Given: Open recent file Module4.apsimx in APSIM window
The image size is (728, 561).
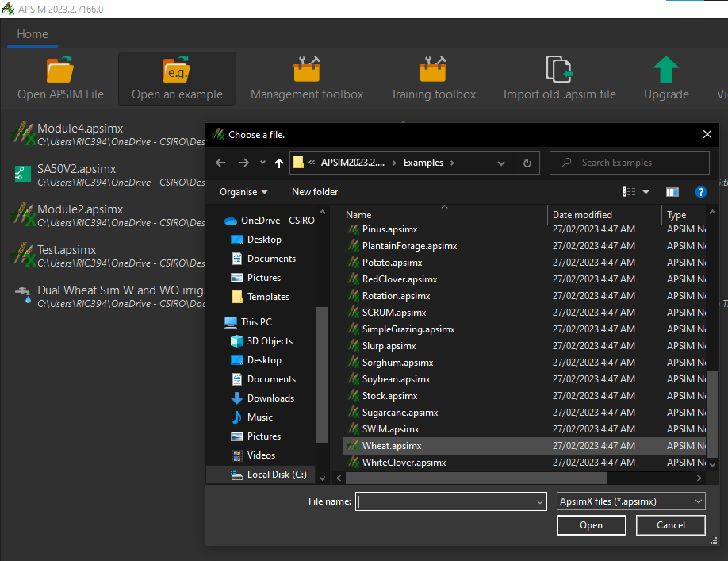Looking at the screenshot, I should coord(107,134).
